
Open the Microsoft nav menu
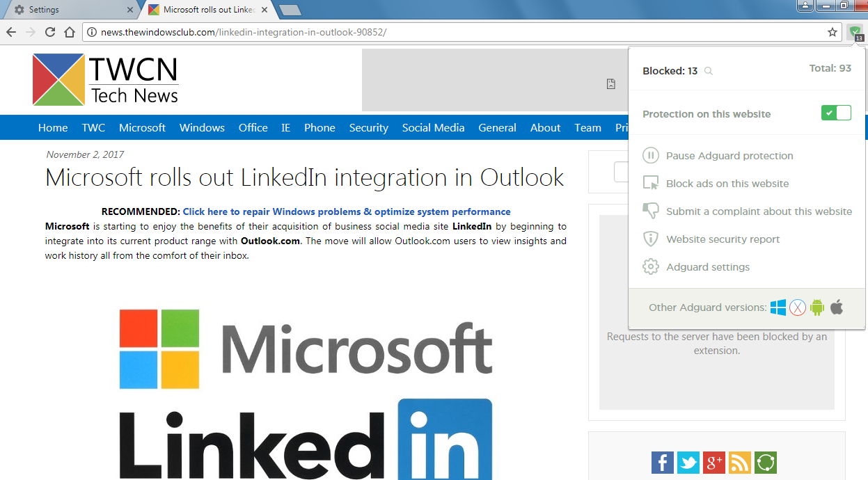(x=142, y=127)
